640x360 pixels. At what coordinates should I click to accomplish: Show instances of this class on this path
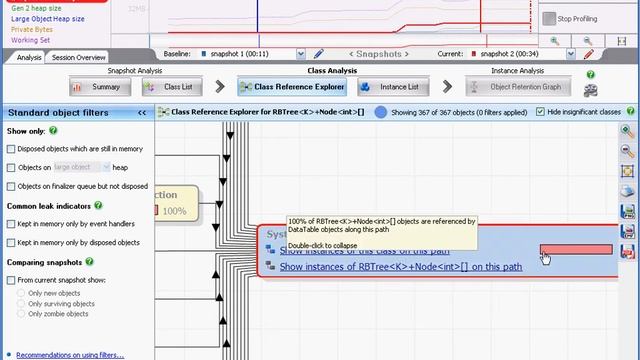(x=364, y=251)
